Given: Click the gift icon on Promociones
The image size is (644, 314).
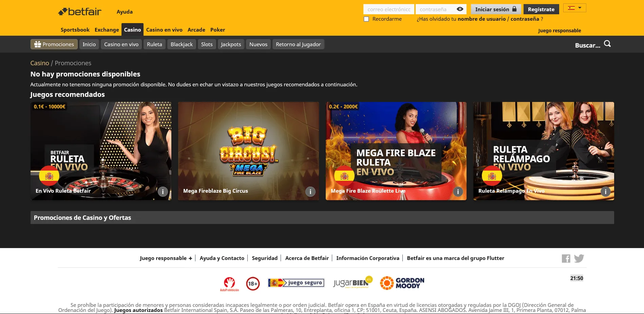Looking at the screenshot, I should pyautogui.click(x=38, y=44).
